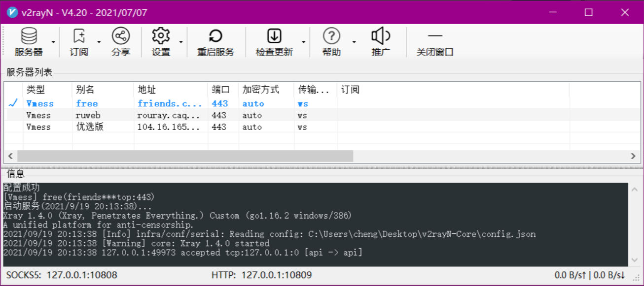Click the log line mentioning config.json
Screen dimensions: 644x286
coord(269,234)
